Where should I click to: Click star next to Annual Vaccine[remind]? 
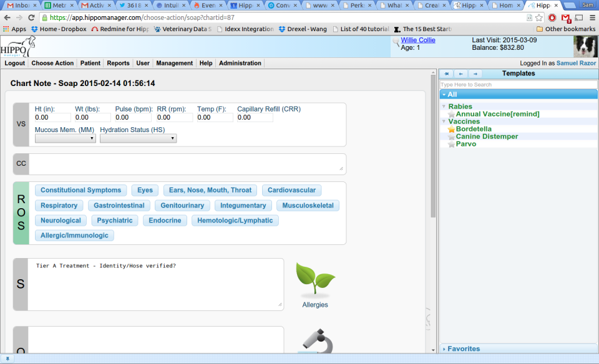click(451, 114)
